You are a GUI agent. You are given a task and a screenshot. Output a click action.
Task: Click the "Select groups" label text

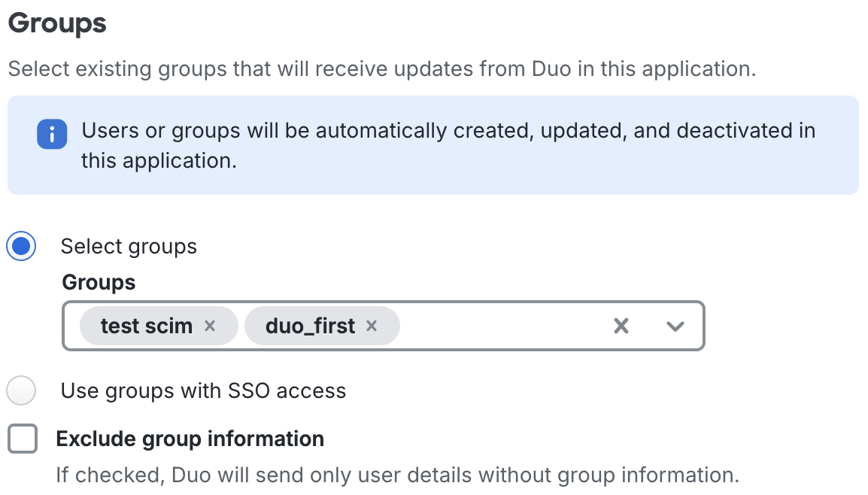tap(129, 246)
